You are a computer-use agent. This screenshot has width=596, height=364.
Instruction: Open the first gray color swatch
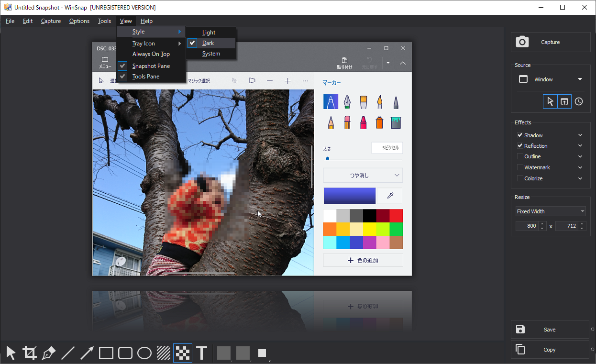click(x=224, y=353)
